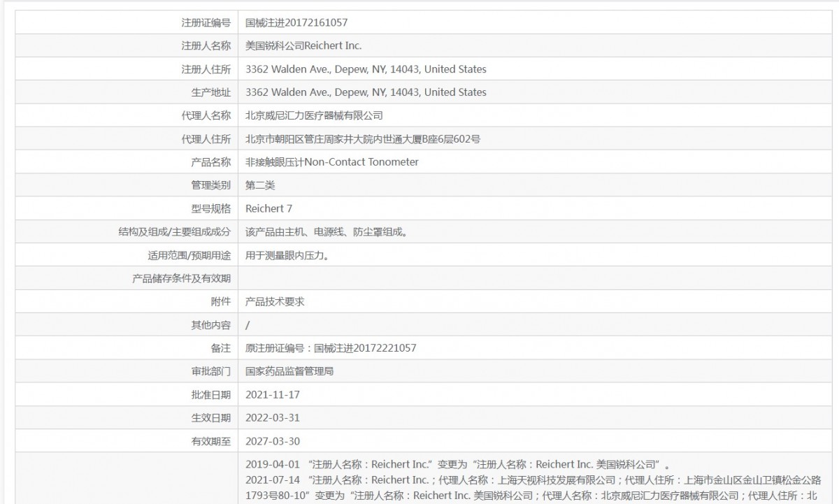The width and height of the screenshot is (839, 504).
Task: Click the 2019-04-01 change record line
Action: 459,464
